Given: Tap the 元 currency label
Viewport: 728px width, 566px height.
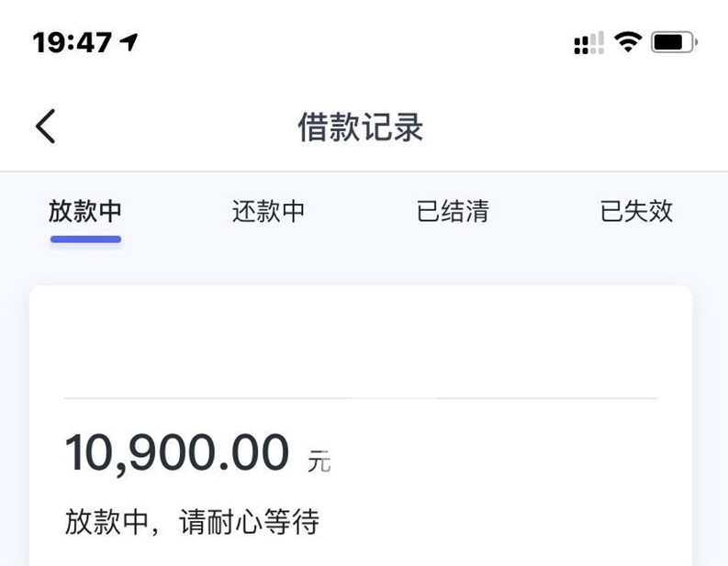Looking at the screenshot, I should pos(319,461).
